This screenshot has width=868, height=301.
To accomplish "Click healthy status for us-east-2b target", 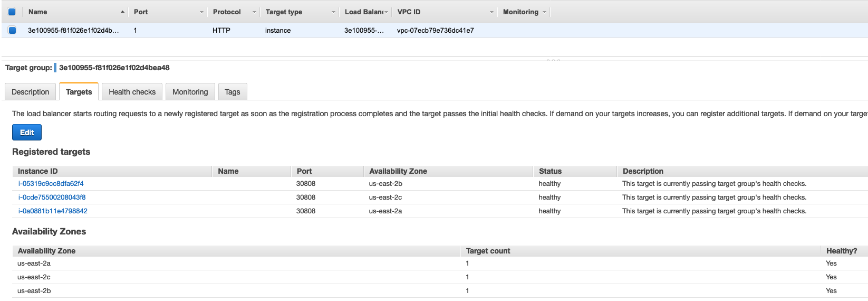I will pyautogui.click(x=549, y=184).
